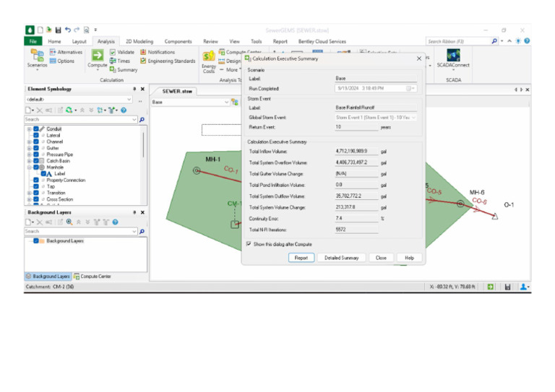The height and width of the screenshot is (392, 555).
Task: Toggle the Gutter checkbox
Action: pos(36,148)
